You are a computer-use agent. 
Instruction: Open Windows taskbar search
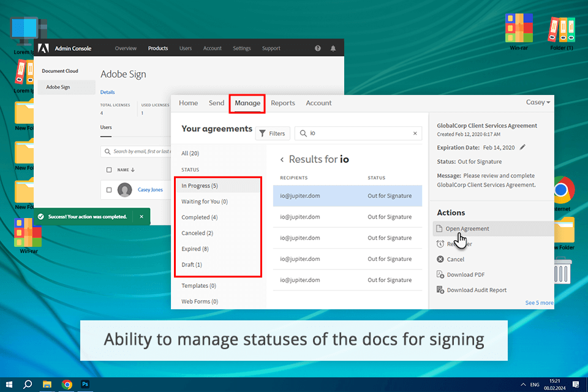pos(28,385)
